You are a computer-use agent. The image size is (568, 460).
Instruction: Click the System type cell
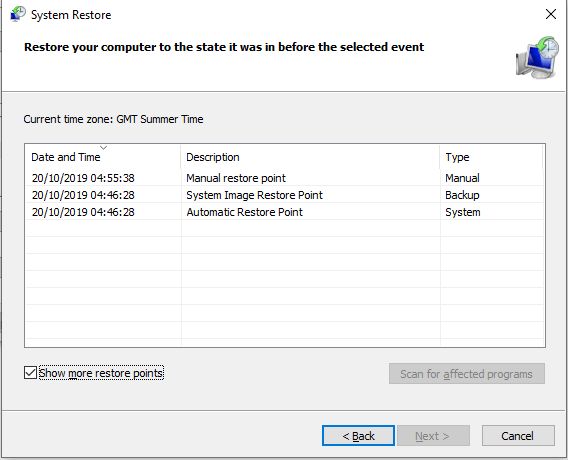(x=463, y=212)
